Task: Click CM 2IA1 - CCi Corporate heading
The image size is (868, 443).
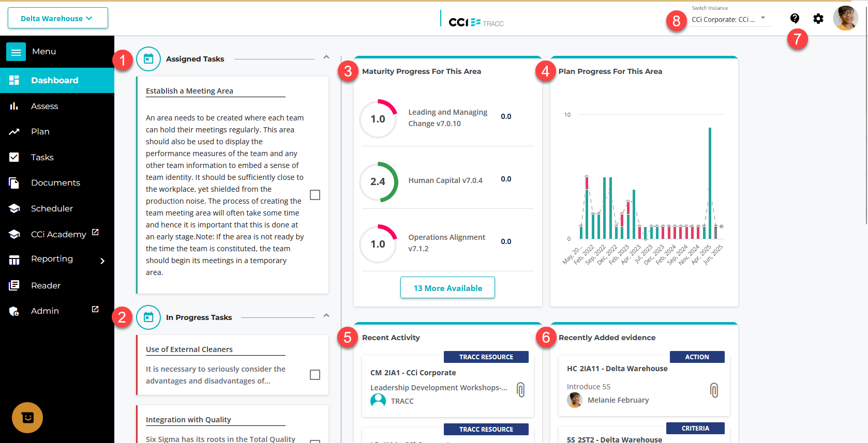Action: 413,373
